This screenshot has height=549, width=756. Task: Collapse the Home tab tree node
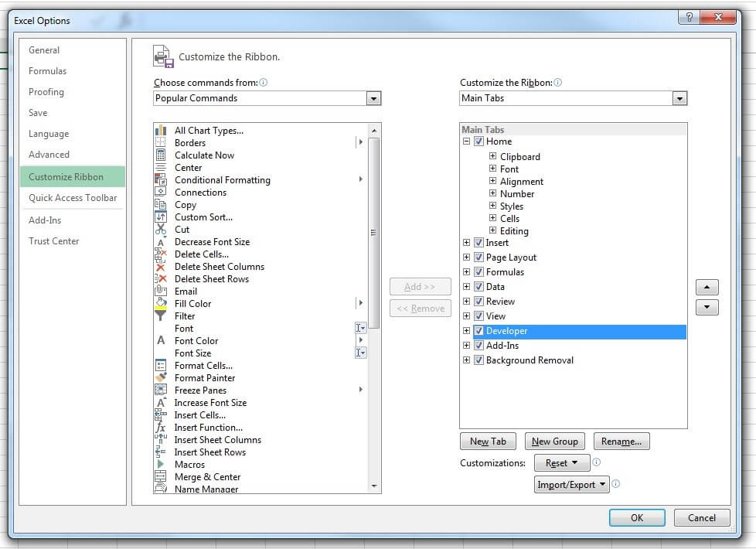466,142
